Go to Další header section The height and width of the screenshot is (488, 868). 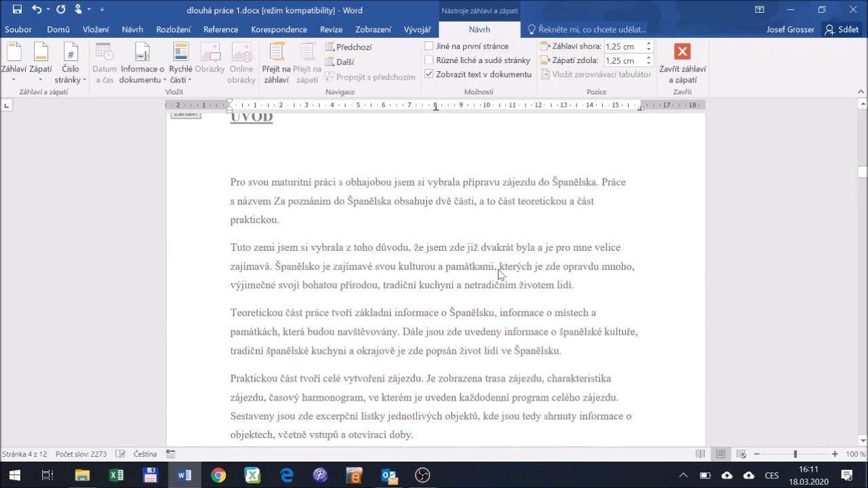(340, 62)
